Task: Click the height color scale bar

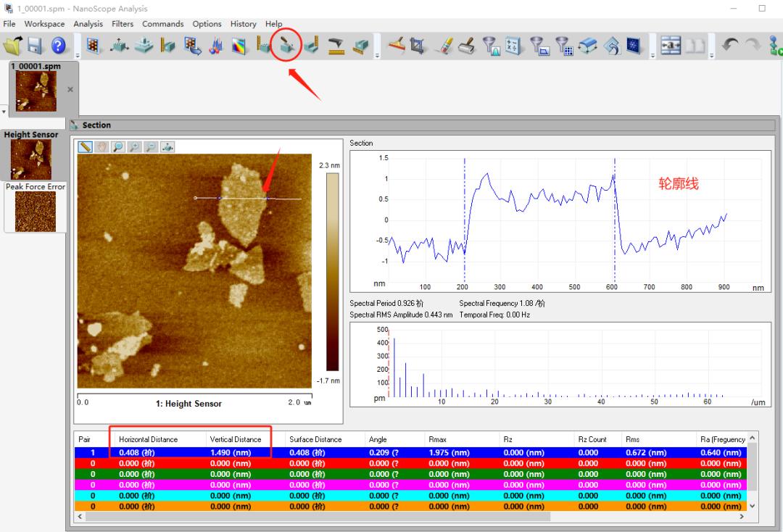Action: point(332,273)
